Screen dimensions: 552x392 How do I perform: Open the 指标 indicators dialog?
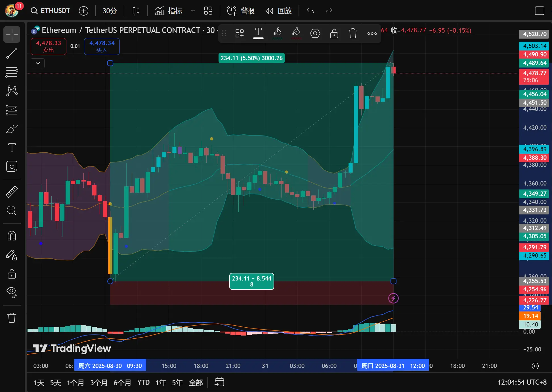(x=168, y=11)
